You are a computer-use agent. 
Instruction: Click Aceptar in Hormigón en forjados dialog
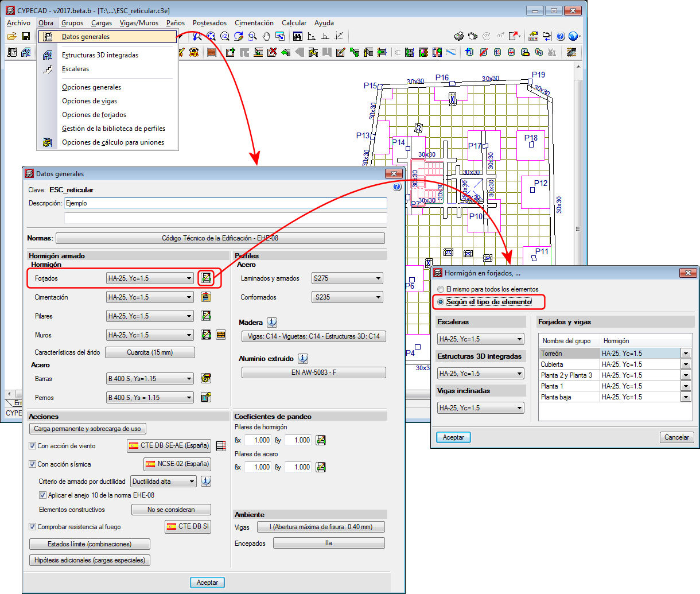[454, 437]
